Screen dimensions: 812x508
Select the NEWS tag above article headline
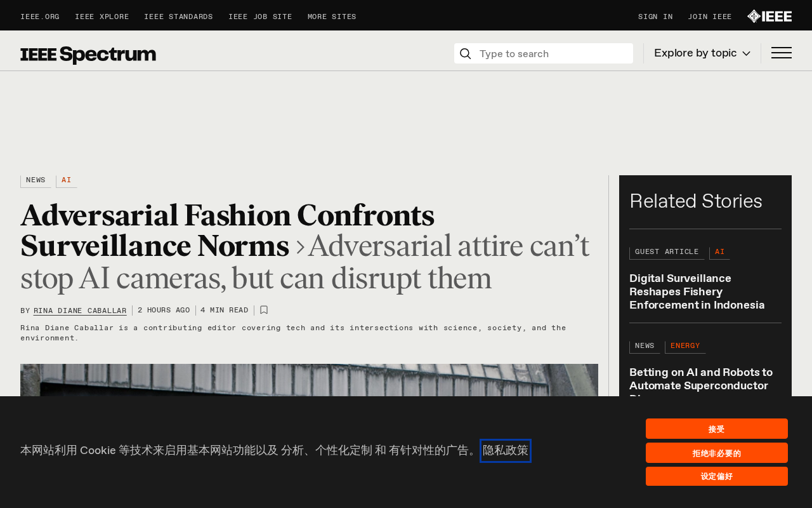36,181
